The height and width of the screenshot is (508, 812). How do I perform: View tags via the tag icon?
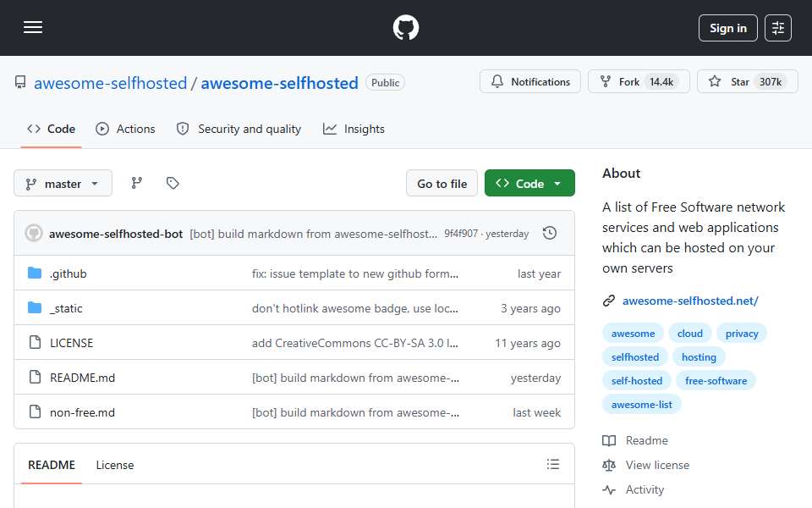[x=173, y=183]
